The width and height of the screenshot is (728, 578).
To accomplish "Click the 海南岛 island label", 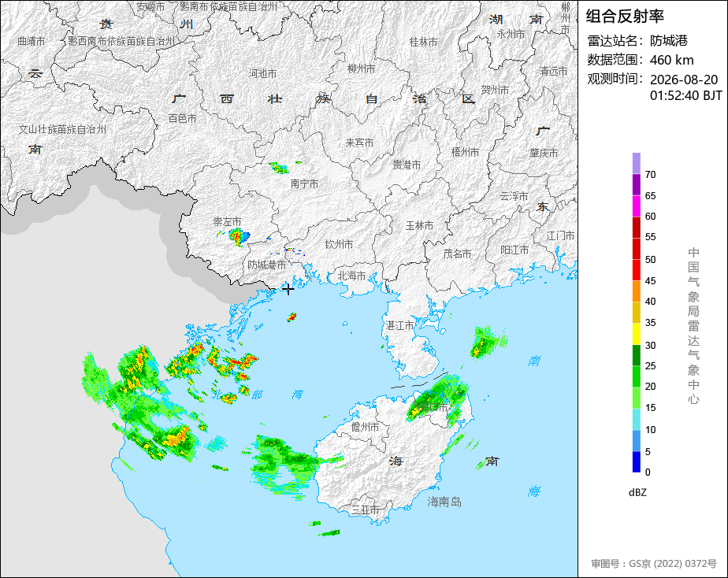I will [444, 502].
